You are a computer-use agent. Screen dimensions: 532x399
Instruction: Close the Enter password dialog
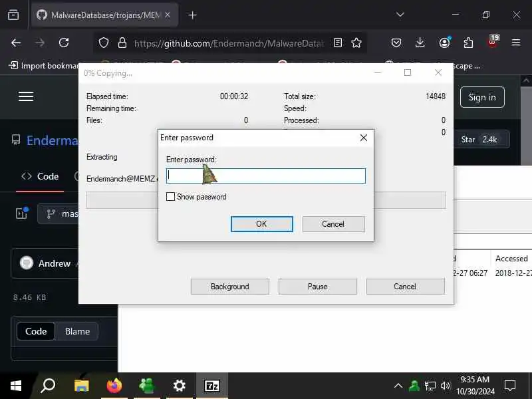click(363, 138)
